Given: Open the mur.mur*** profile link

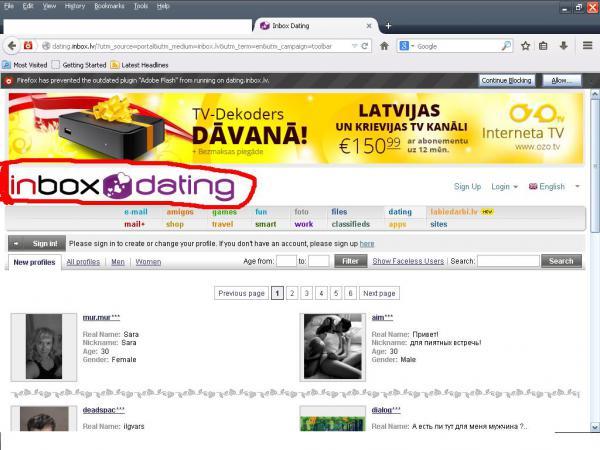Looking at the screenshot, I should (101, 317).
